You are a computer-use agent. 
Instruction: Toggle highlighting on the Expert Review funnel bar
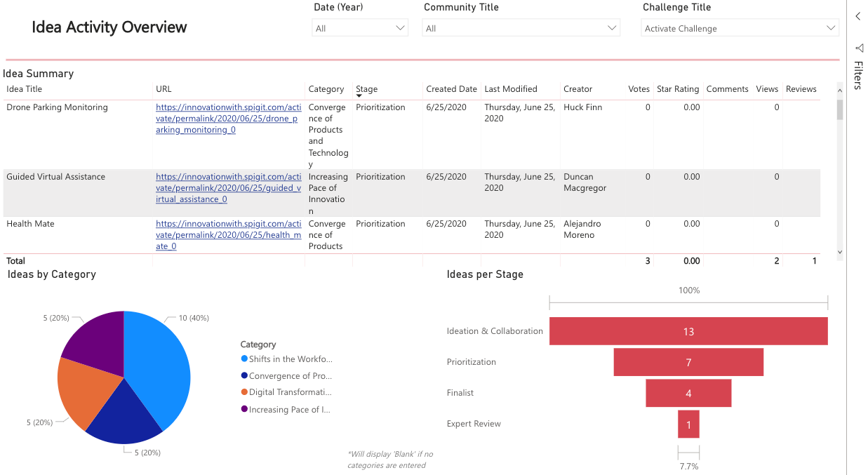(688, 424)
